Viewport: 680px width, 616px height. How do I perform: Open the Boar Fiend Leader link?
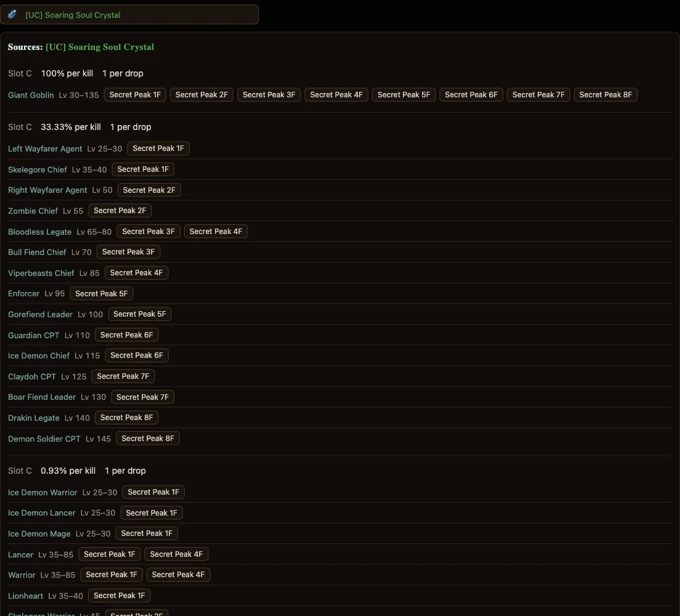coord(42,397)
